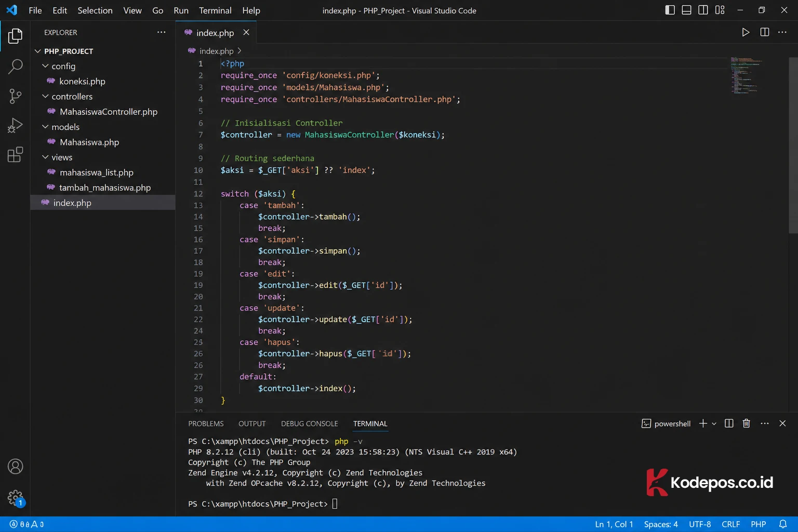Click the Run PHP file play icon
This screenshot has width=798, height=532.
point(746,32)
